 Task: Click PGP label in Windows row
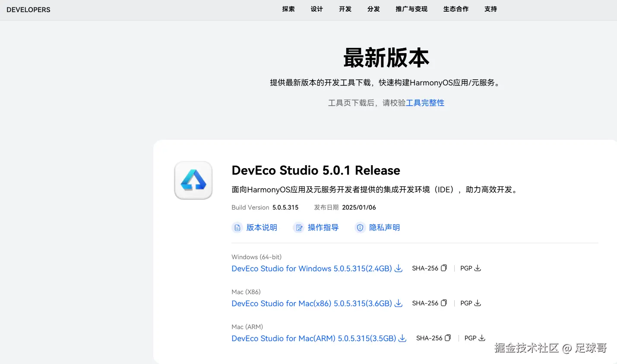click(x=466, y=268)
